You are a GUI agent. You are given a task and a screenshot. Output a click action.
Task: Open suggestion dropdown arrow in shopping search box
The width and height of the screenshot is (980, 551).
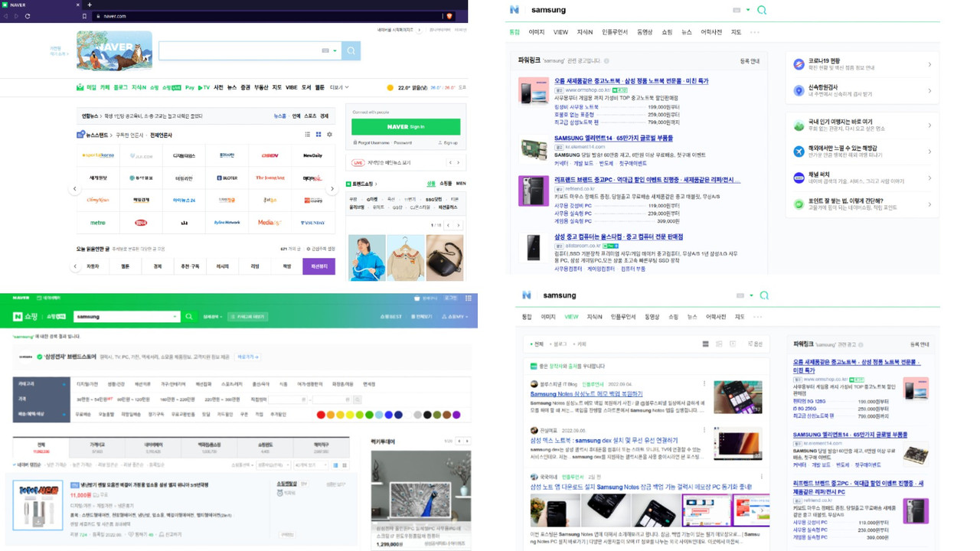(175, 316)
